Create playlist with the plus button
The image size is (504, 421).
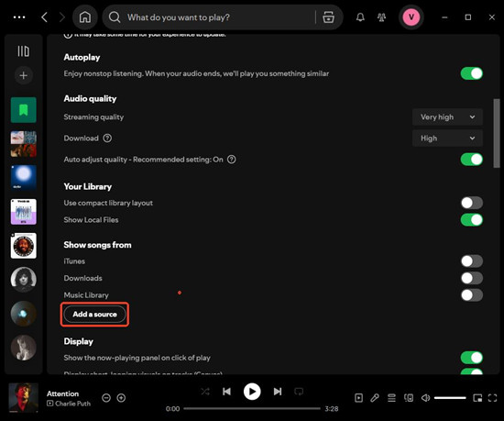click(x=24, y=75)
